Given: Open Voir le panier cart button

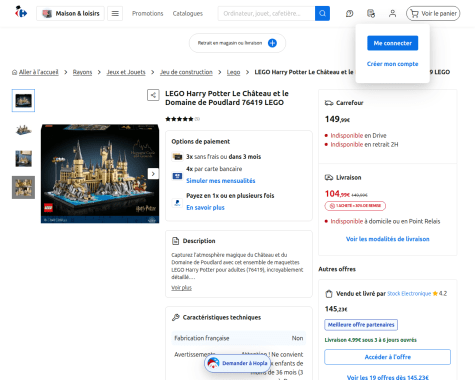Looking at the screenshot, I should (x=433, y=13).
